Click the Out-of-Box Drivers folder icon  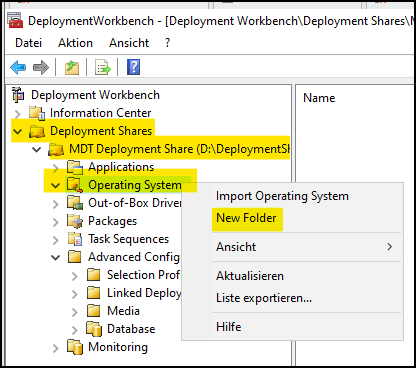tap(75, 203)
